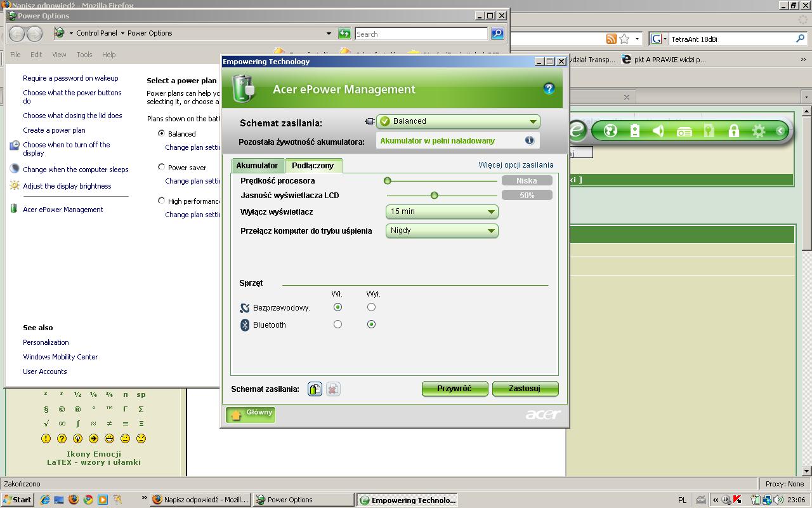Image resolution: width=812 pixels, height=508 pixels.
Task: Launch Internet Explorer from quick launch
Action: (x=45, y=500)
